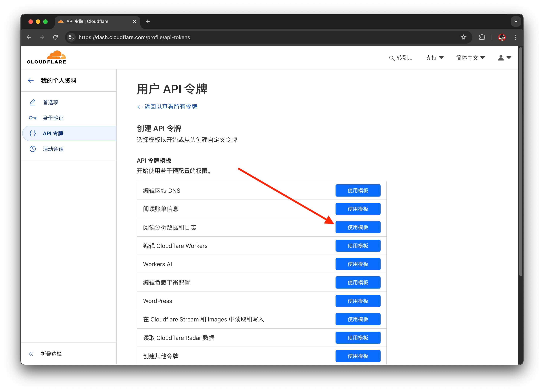Go back using browser back arrow
544x392 pixels.
(x=29, y=38)
